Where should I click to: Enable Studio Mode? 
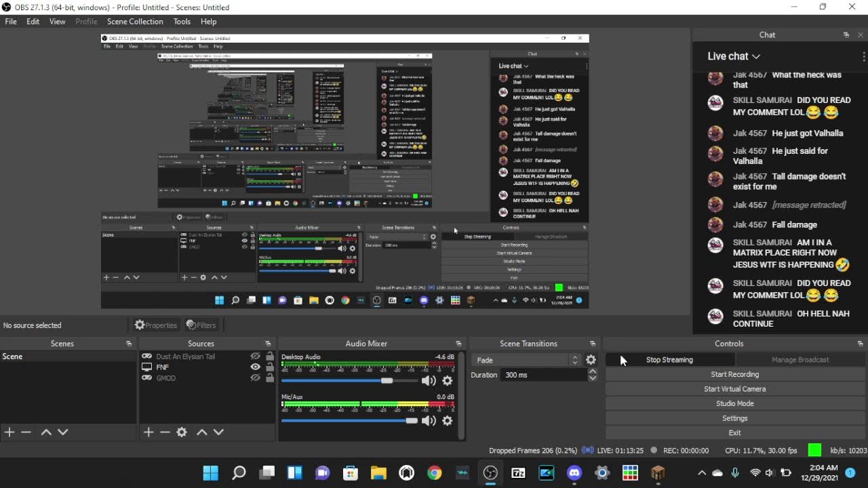(735, 403)
